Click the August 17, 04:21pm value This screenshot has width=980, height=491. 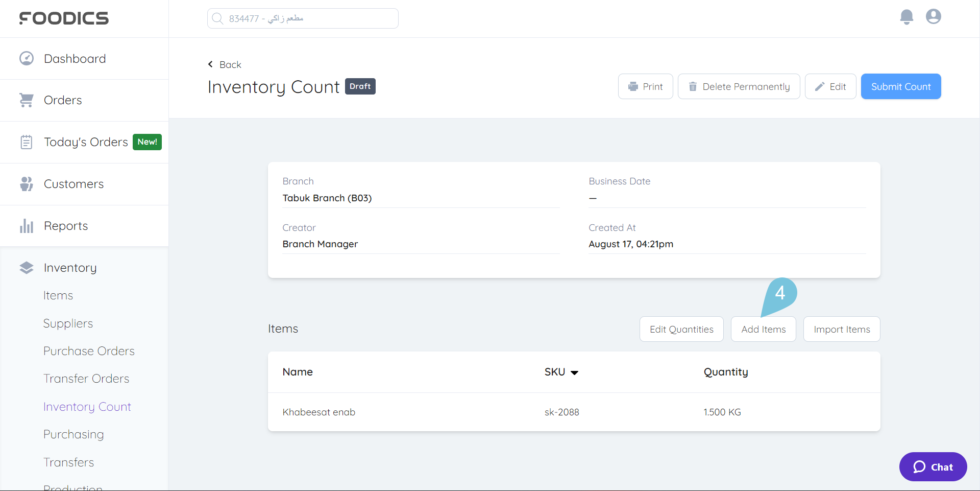click(x=631, y=244)
